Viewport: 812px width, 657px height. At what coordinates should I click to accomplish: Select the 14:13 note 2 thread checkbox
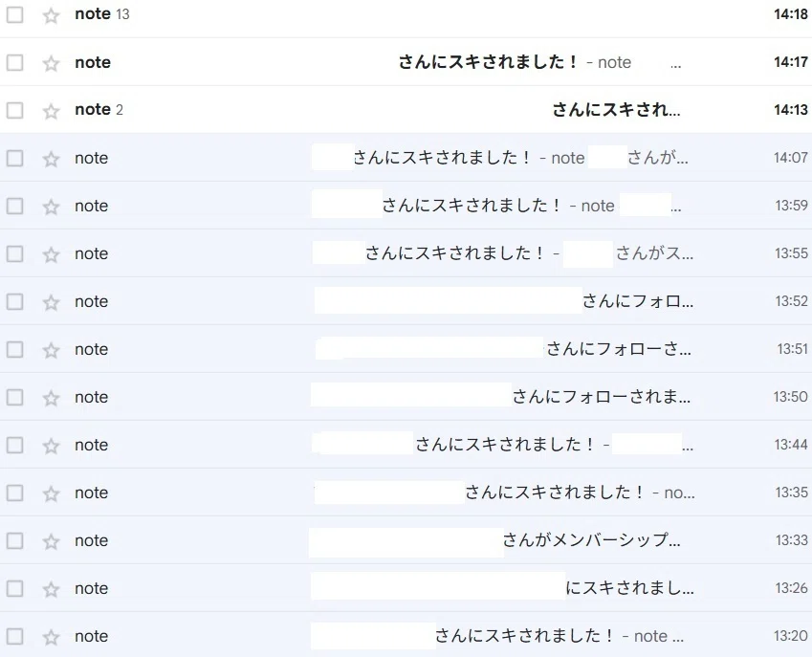click(14, 110)
